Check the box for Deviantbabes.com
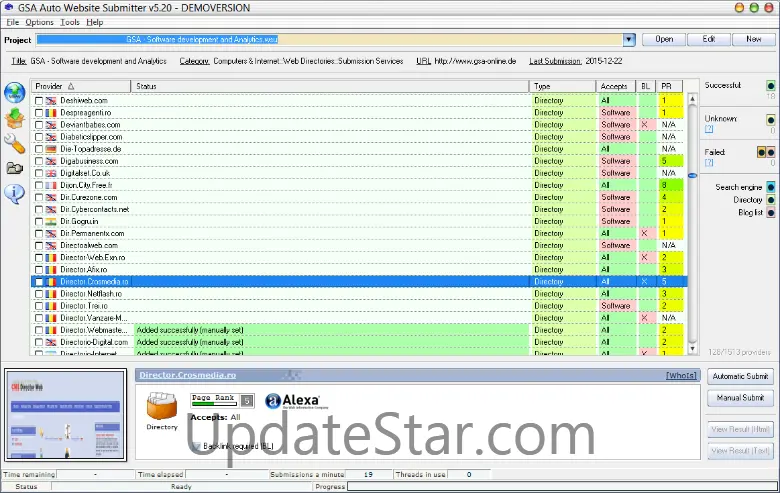This screenshot has height=493, width=780. (x=39, y=125)
